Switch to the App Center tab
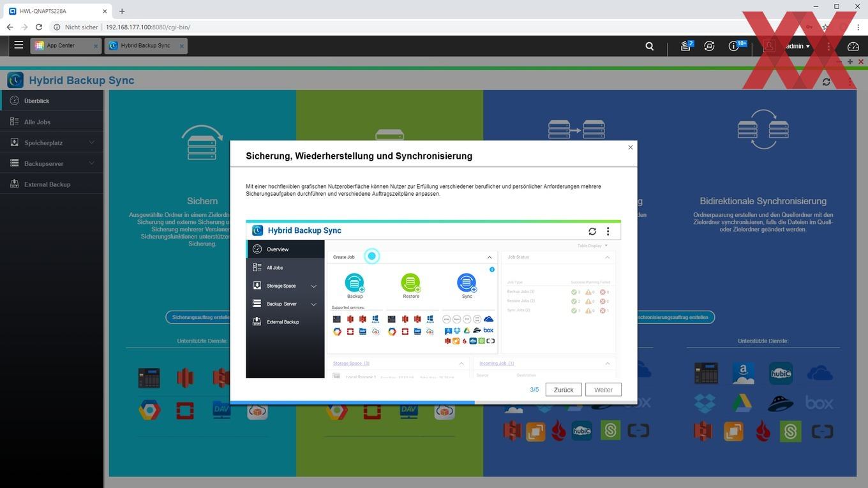 pos(61,46)
